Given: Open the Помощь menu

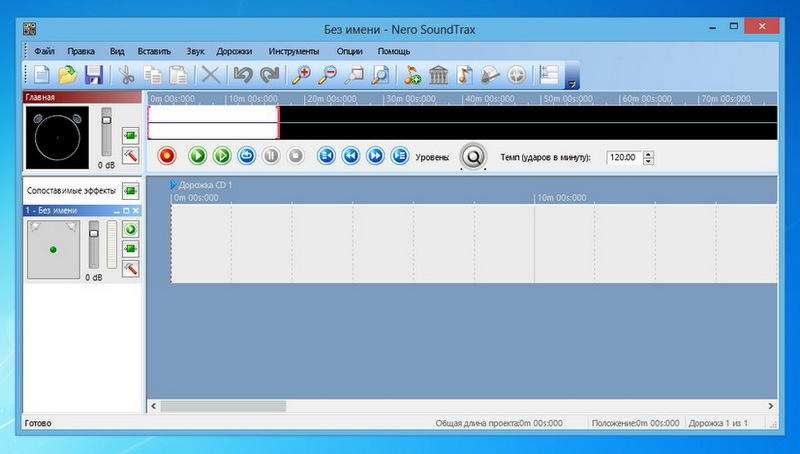Looking at the screenshot, I should click(x=394, y=51).
